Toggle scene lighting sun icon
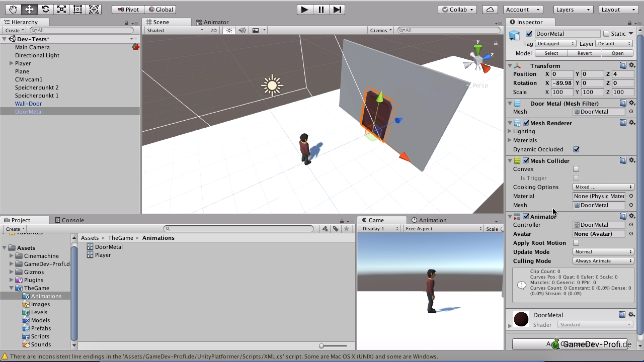Image resolution: width=644 pixels, height=362 pixels. (x=229, y=30)
